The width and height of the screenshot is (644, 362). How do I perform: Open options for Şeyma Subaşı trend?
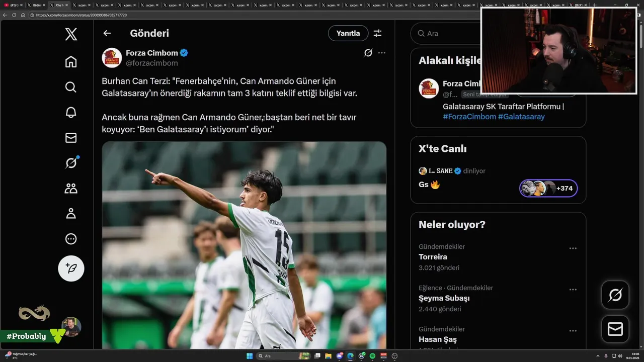573,290
